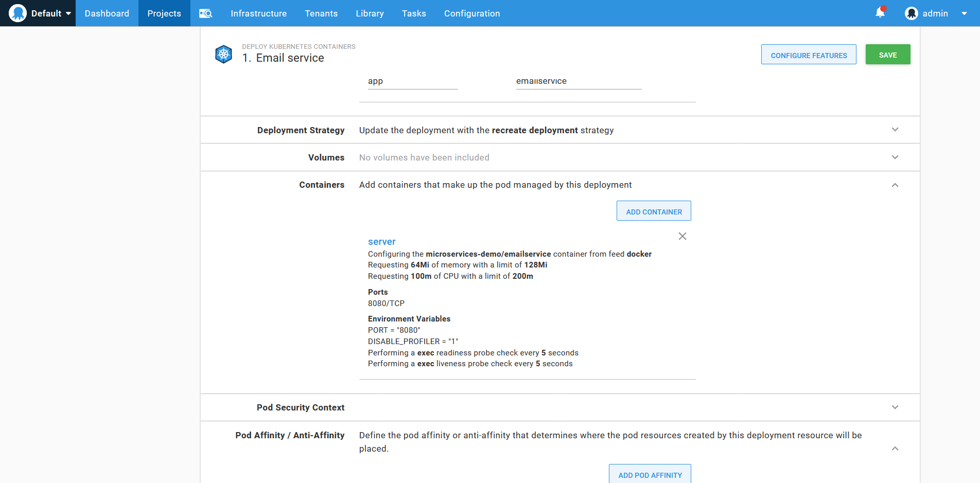This screenshot has height=483, width=980.
Task: Save the Email service deployment step
Action: click(887, 54)
